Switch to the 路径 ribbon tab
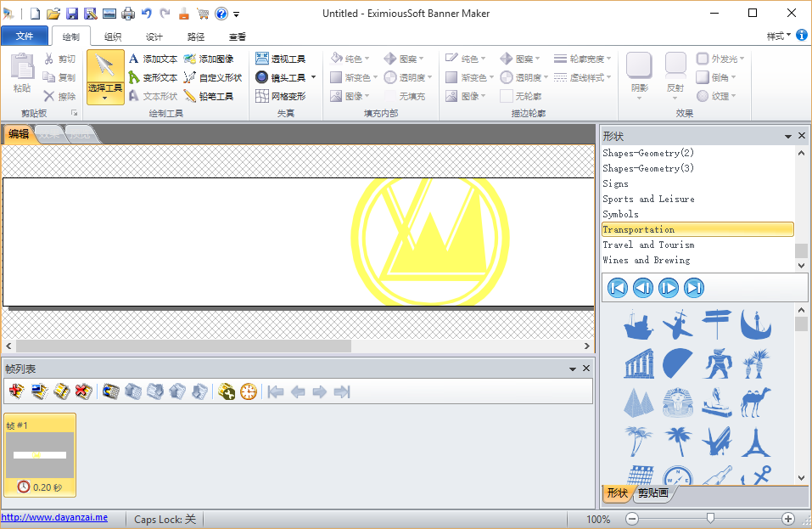This screenshot has height=529, width=812. pos(196,37)
